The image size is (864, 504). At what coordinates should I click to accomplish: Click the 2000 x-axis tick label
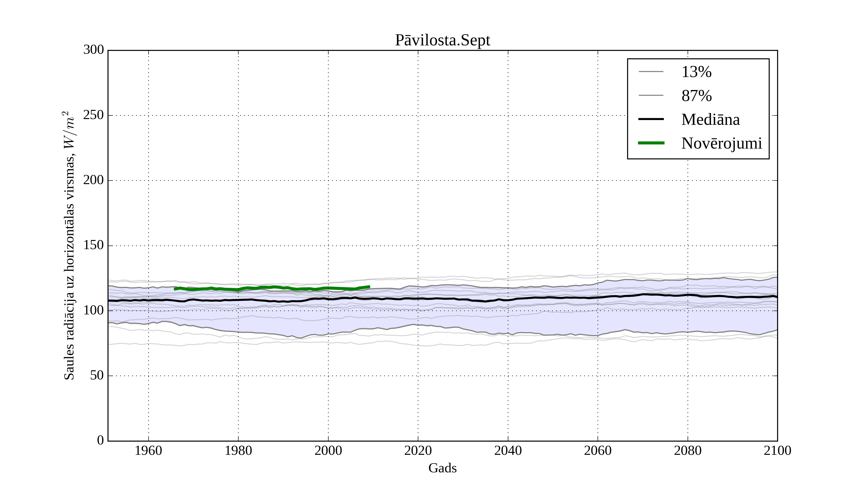(328, 450)
